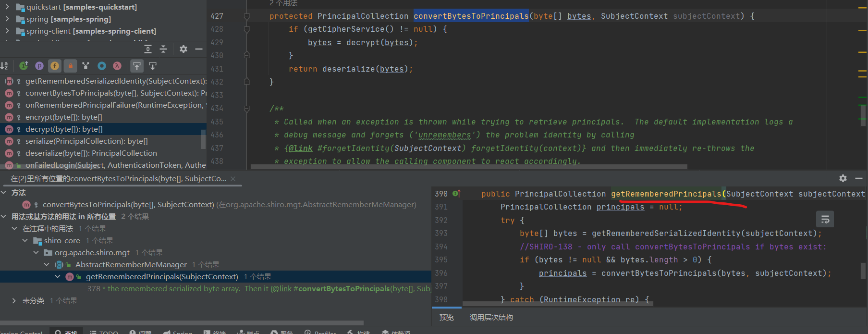Viewport: 868px width, 334px height.
Task: Toggle Show Lambdas icon
Action: click(117, 66)
